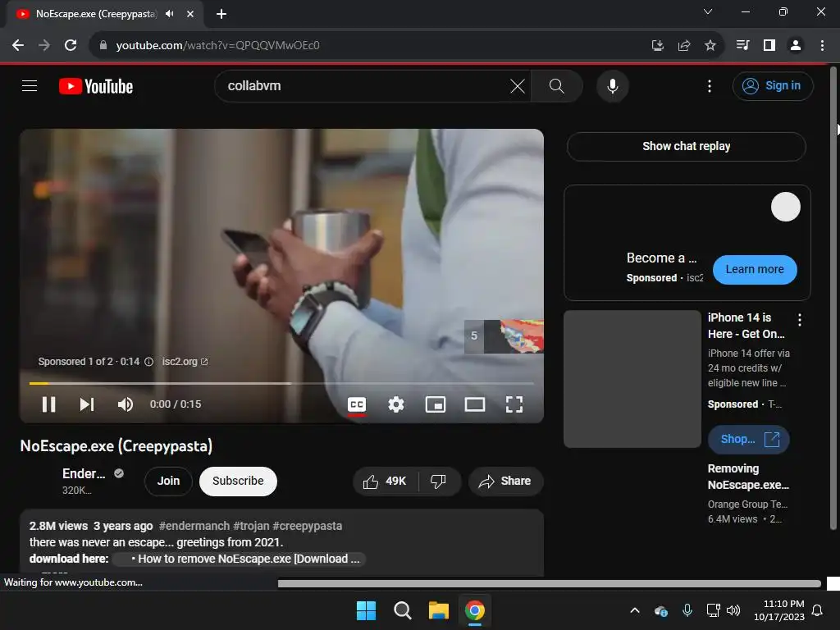Share this page icon in address bar

pyautogui.click(x=684, y=46)
